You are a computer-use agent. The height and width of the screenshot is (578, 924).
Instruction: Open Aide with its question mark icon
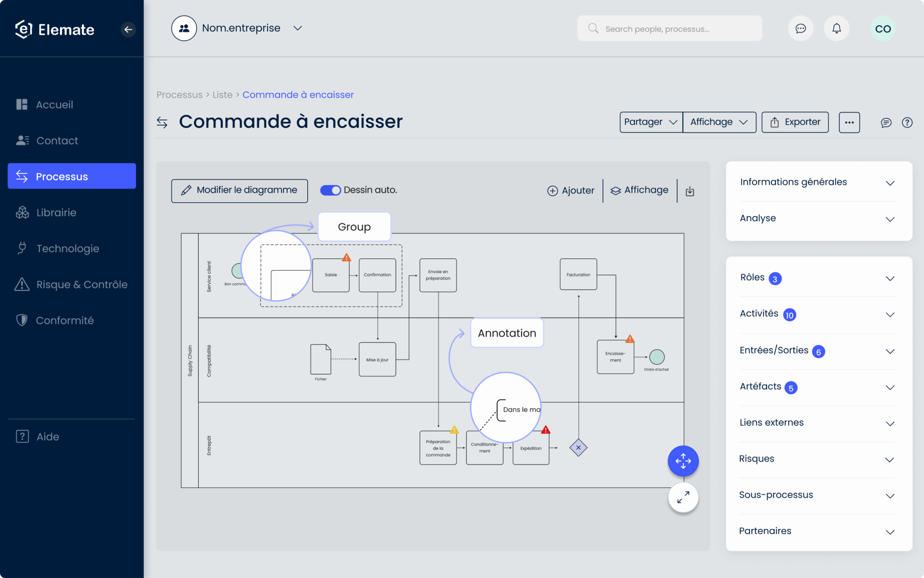(22, 436)
